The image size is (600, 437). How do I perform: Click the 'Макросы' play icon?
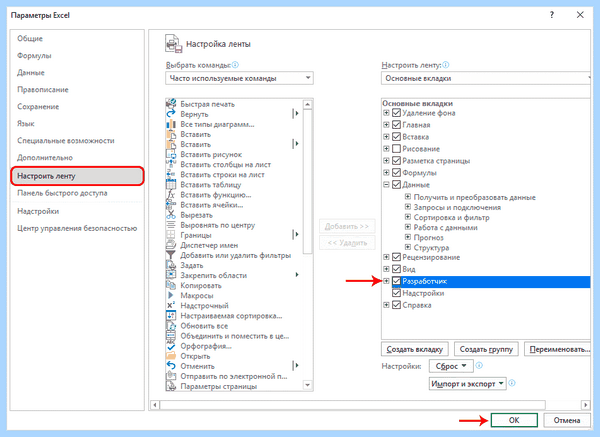[171, 295]
